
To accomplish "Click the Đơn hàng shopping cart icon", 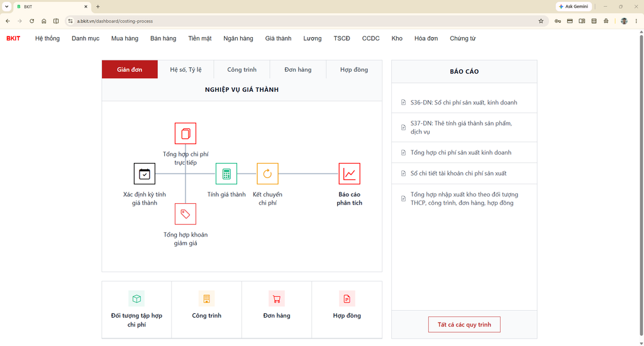I will coord(277,299).
